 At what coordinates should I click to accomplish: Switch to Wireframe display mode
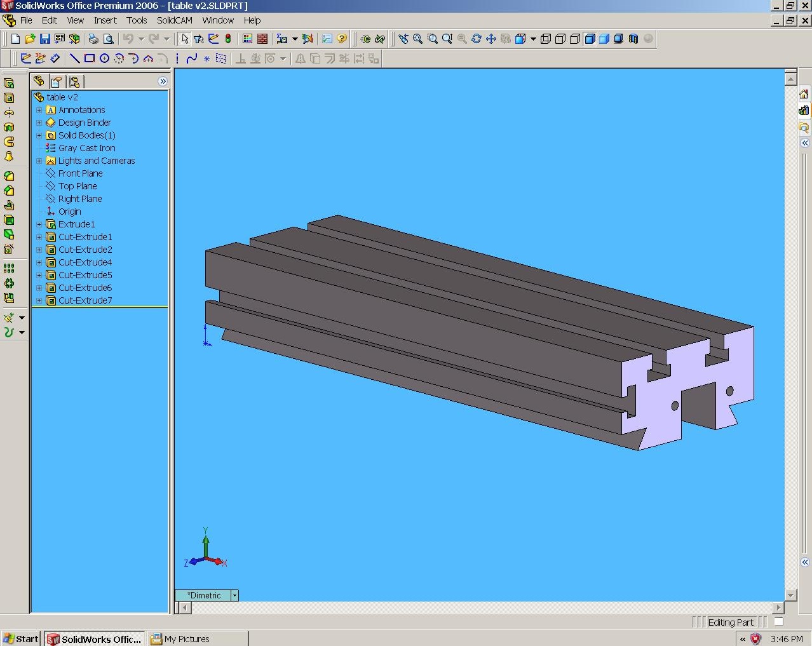545,39
